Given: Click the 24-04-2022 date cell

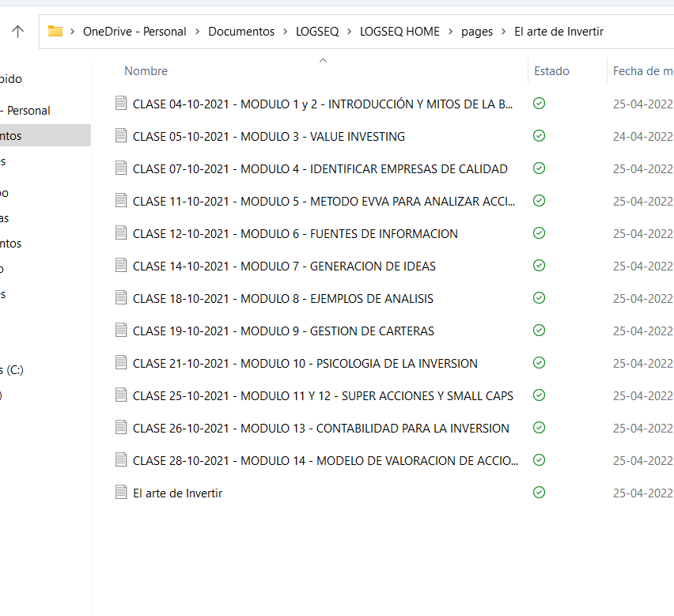Looking at the screenshot, I should coord(643,137).
